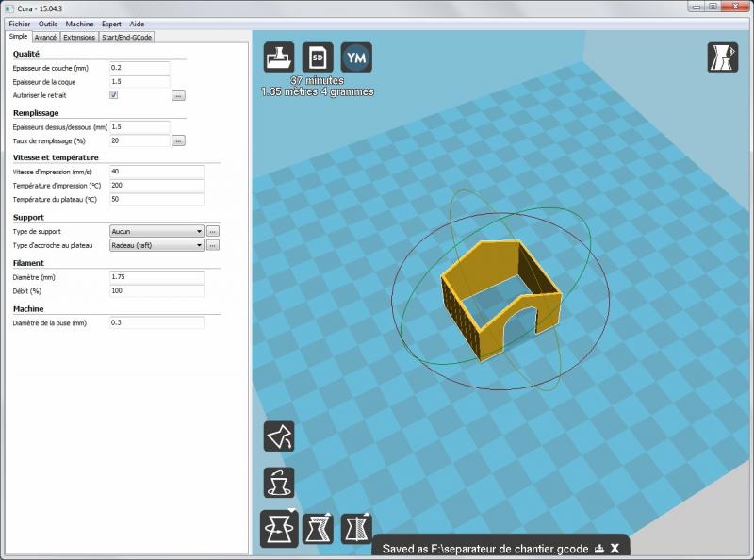
Task: Open the Expert menu
Action: coord(111,23)
